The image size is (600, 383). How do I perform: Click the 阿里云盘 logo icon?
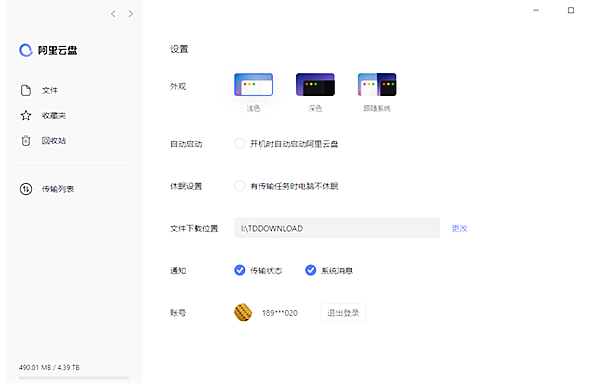[x=26, y=50]
